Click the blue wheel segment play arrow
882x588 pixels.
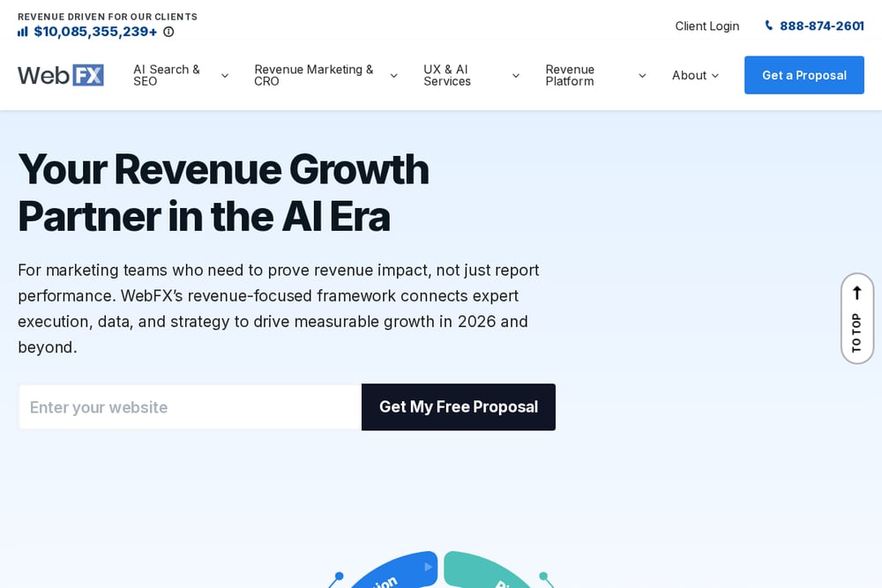(x=428, y=567)
